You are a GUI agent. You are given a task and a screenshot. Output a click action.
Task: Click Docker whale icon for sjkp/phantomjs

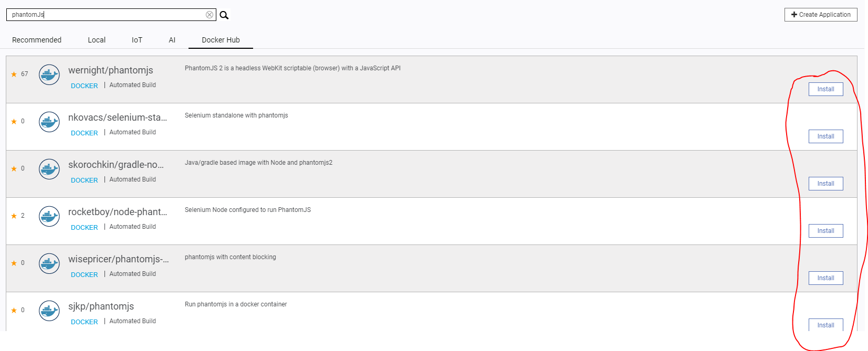49,311
